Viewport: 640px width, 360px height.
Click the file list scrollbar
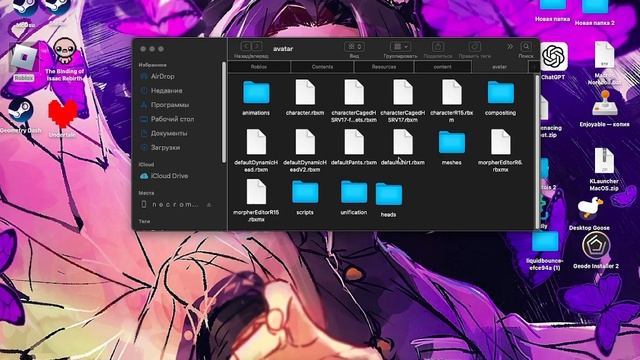tap(537, 151)
